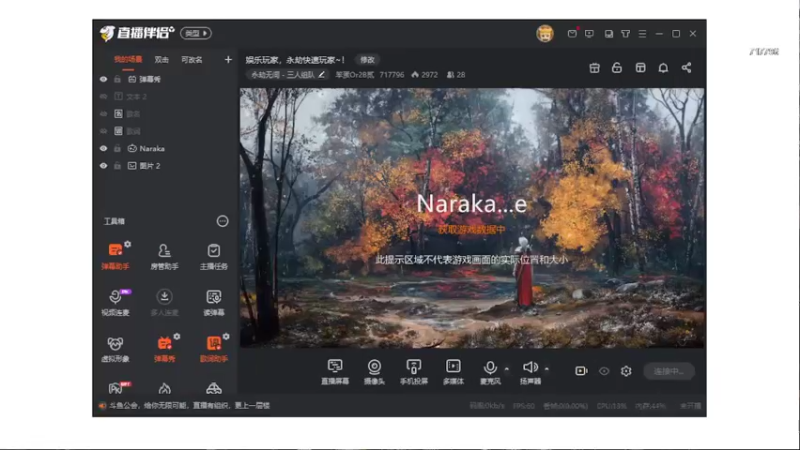Add 摄像头 camera source

(x=374, y=371)
